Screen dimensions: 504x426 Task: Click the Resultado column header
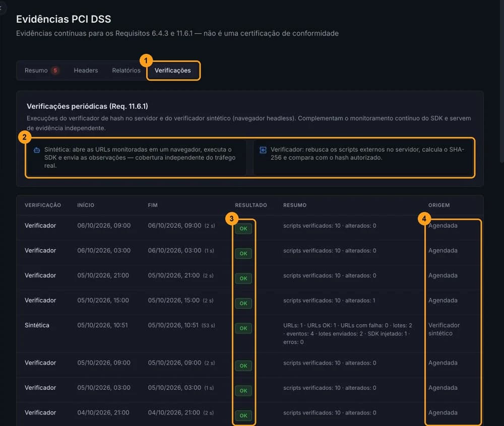(250, 205)
